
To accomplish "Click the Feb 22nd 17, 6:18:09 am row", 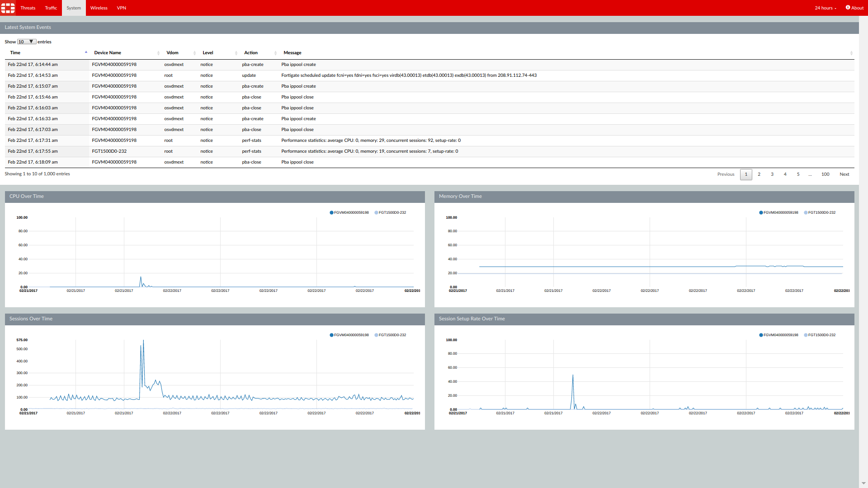I will pyautogui.click(x=429, y=162).
